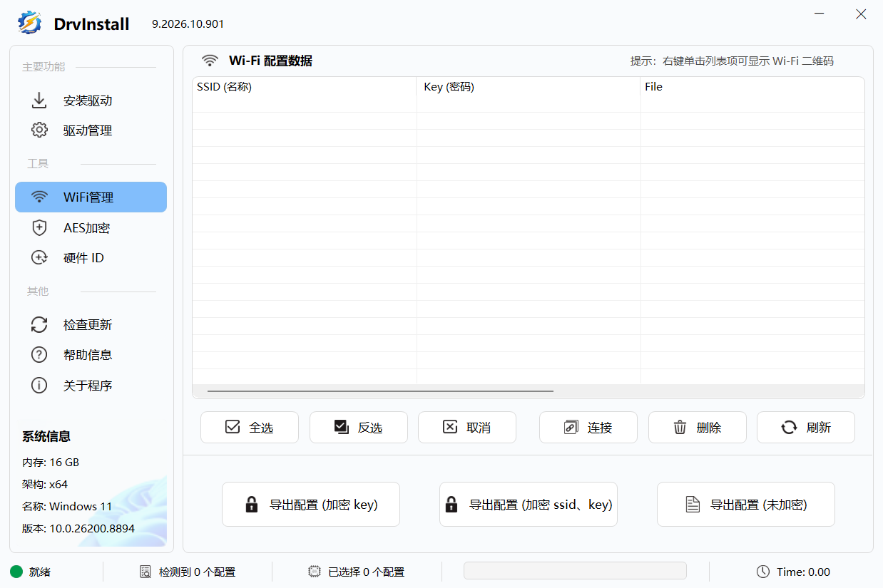The width and height of the screenshot is (883, 588).
Task: Click the 导出配置 (加密 ssid、key) button
Action: coord(529,505)
